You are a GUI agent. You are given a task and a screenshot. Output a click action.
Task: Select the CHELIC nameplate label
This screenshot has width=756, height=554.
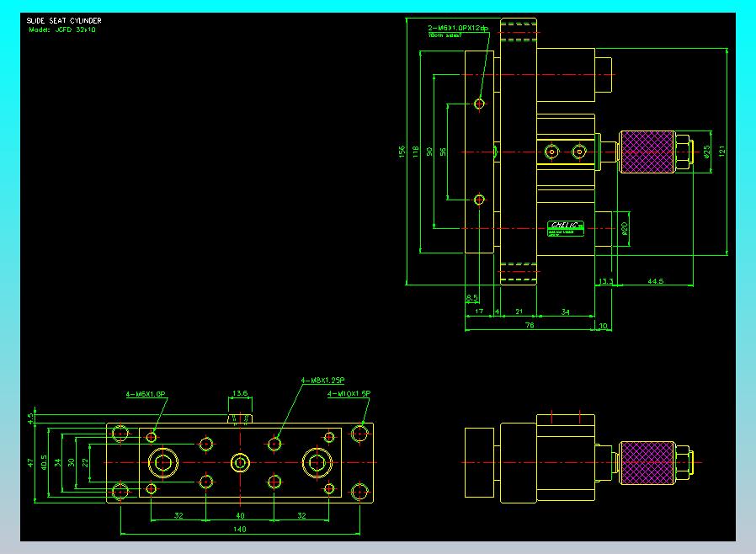pyautogui.click(x=566, y=228)
